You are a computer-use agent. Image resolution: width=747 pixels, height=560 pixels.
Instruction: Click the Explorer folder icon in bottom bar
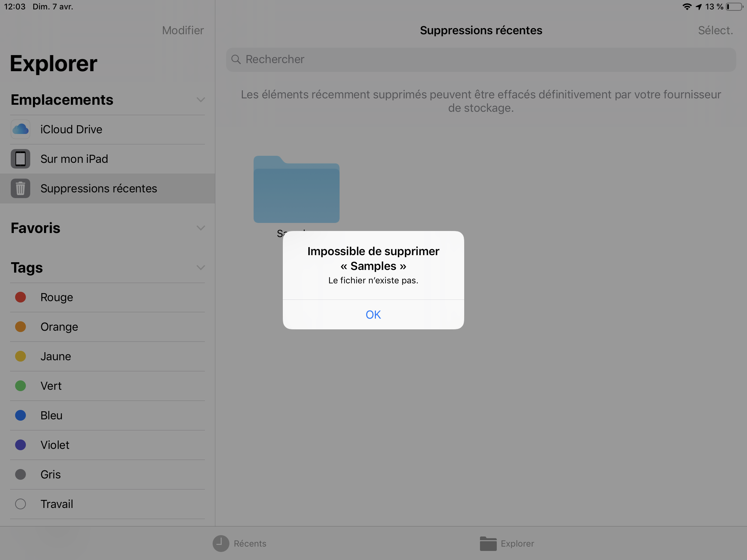click(x=488, y=544)
